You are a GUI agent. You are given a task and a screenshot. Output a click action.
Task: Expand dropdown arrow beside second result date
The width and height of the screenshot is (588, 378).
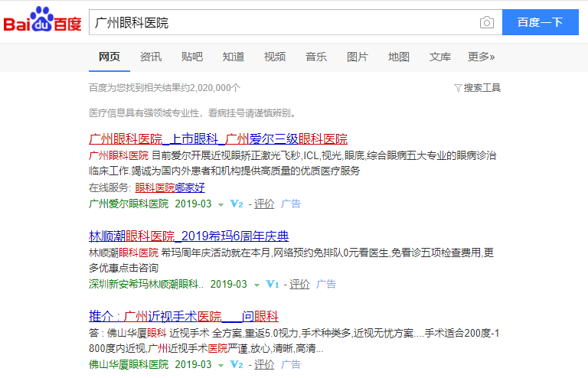point(256,284)
